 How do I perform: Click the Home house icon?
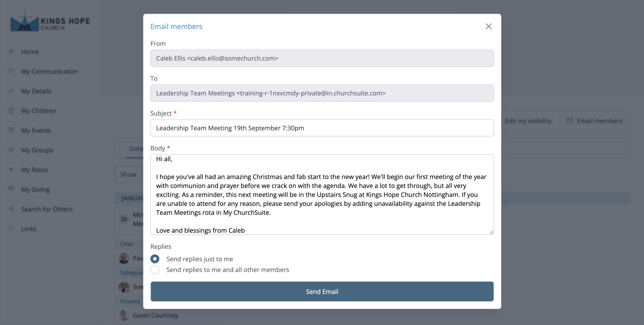point(11,51)
